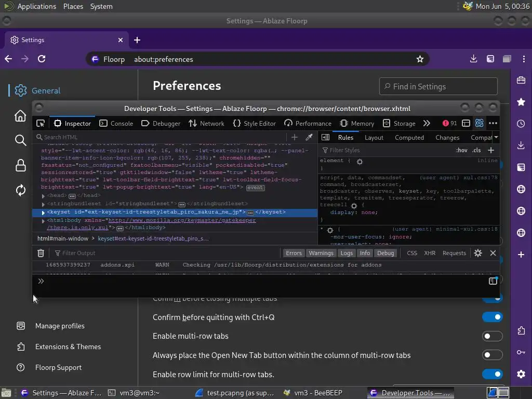The height and width of the screenshot is (399, 532).
Task: Switch to the Layout tab
Action: 374,137
